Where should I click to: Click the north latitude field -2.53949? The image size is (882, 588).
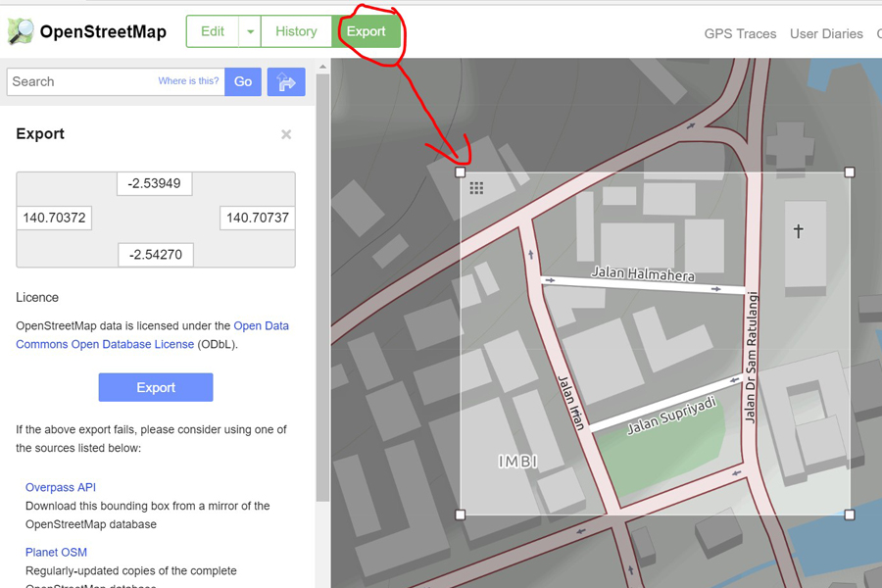(155, 183)
